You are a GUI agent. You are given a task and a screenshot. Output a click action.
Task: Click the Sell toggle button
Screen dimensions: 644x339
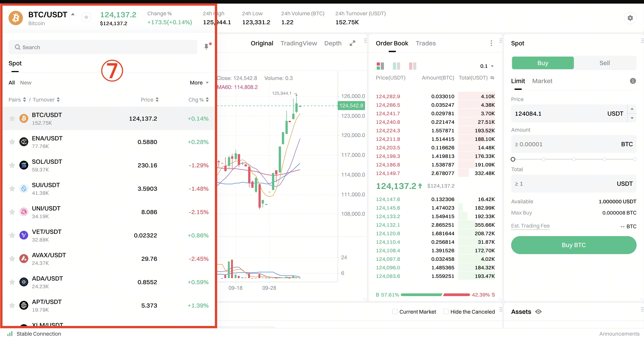point(604,63)
